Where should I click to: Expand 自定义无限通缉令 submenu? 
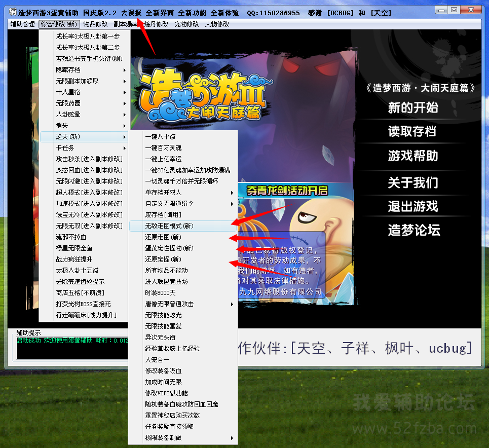tap(183, 204)
